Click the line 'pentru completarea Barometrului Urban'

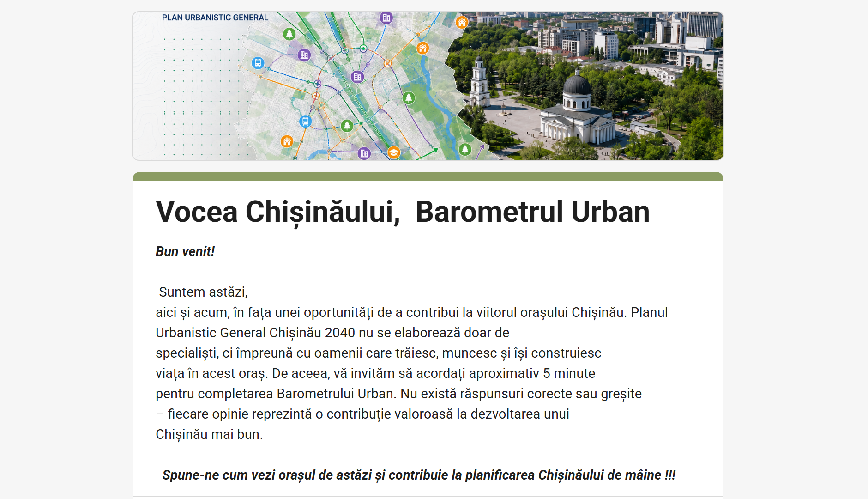(398, 394)
